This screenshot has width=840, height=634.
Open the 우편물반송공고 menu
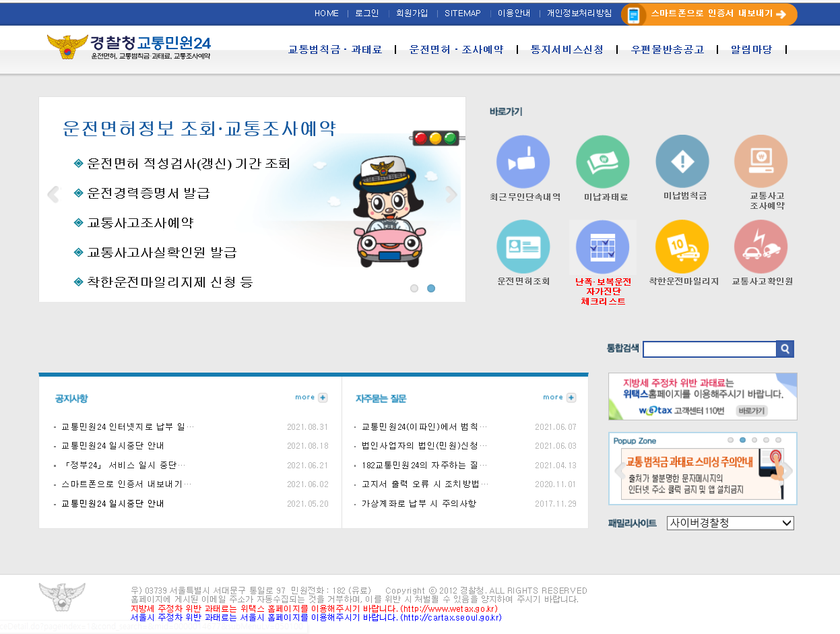coord(667,49)
